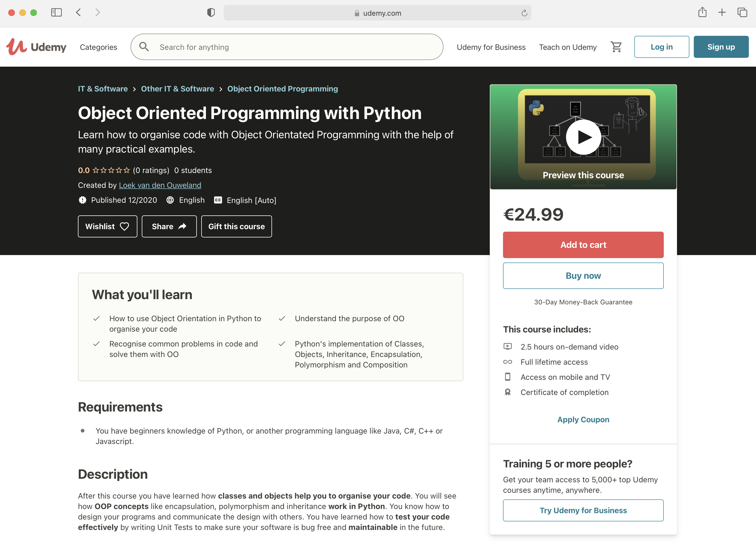
Task: Click the '(0 ratings)' text
Action: (151, 170)
